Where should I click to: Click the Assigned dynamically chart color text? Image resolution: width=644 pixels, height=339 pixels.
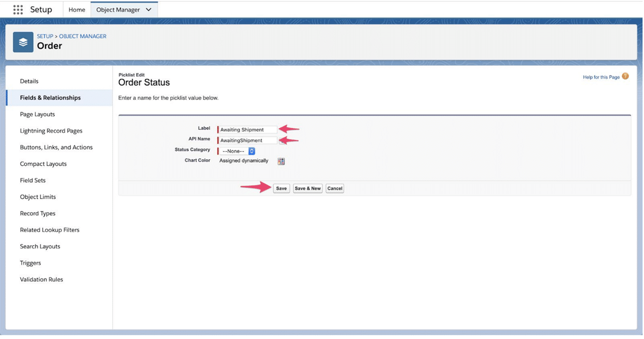point(244,161)
